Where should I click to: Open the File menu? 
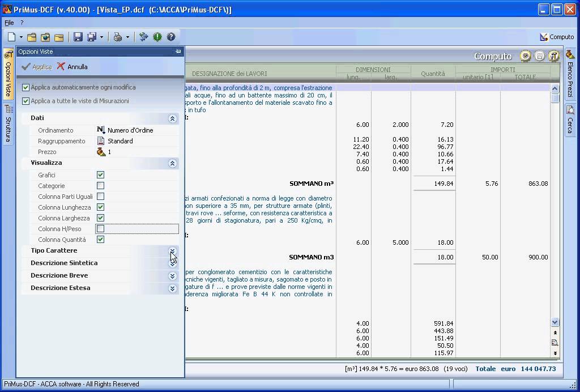[x=9, y=23]
